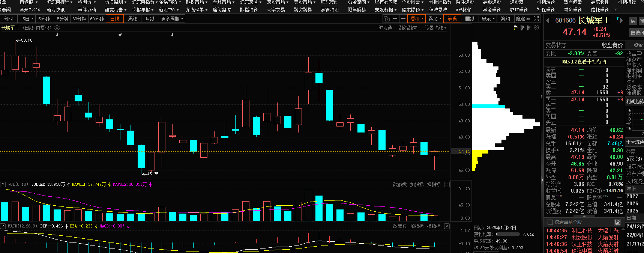This screenshot has width=644, height=253.
Task: Select 60分钟 chart tab
Action: (97, 18)
